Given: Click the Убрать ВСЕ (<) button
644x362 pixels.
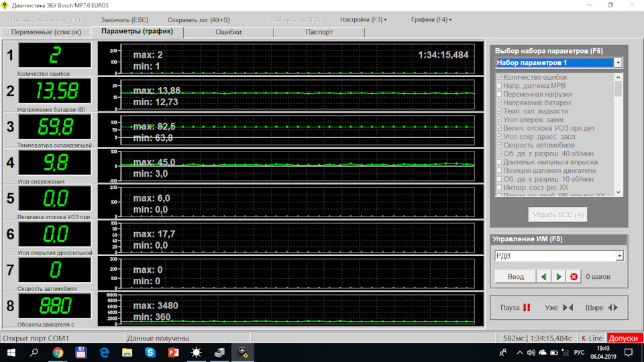Looking at the screenshot, I should pos(557,215).
